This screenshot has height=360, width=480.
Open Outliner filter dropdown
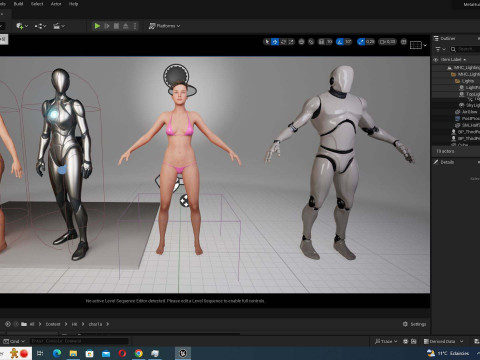pyautogui.click(x=440, y=49)
